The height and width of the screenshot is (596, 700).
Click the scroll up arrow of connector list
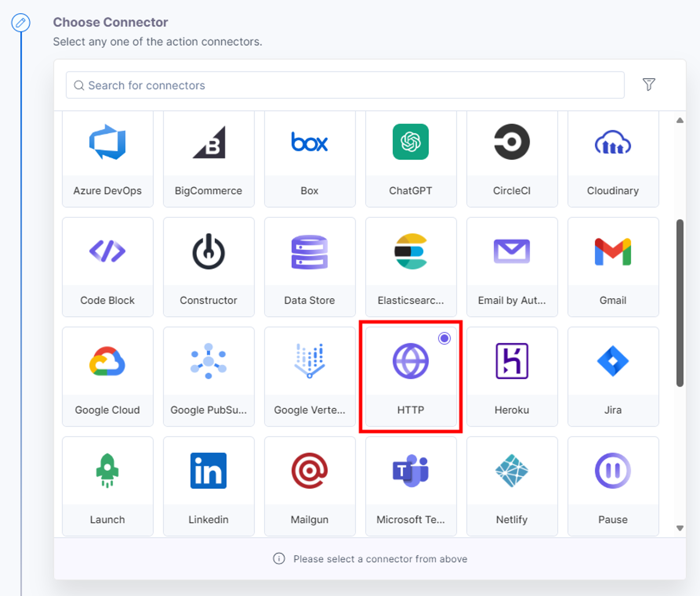(680, 120)
